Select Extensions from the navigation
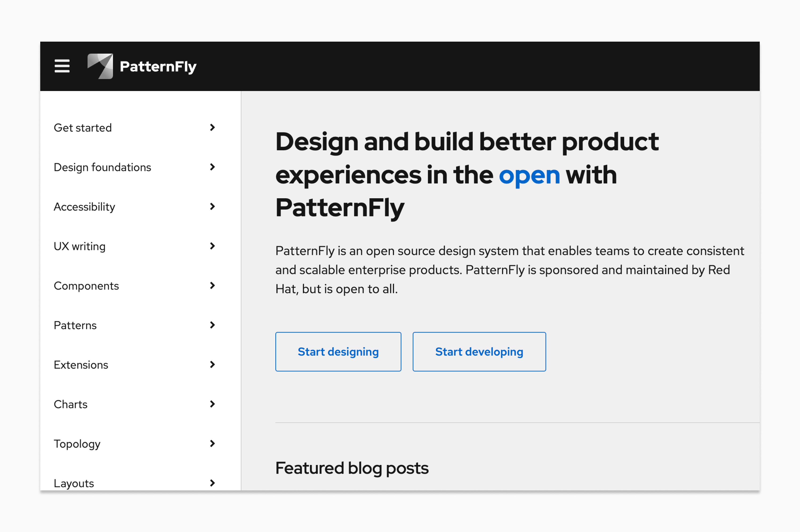The width and height of the screenshot is (800, 532). tap(81, 365)
